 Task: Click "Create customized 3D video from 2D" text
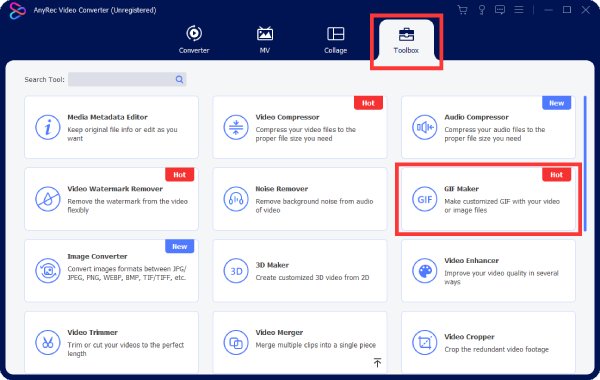[x=312, y=277]
